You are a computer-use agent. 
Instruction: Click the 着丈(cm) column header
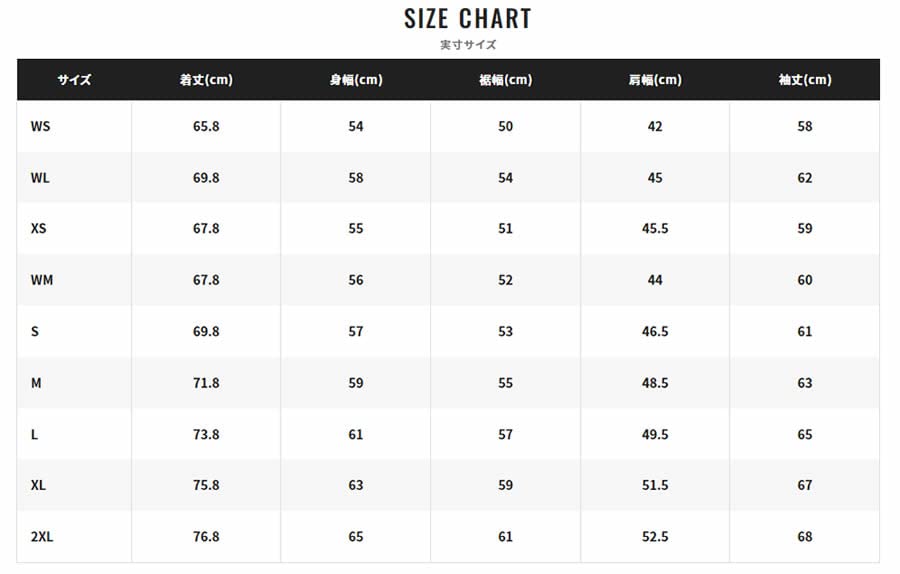(x=206, y=80)
